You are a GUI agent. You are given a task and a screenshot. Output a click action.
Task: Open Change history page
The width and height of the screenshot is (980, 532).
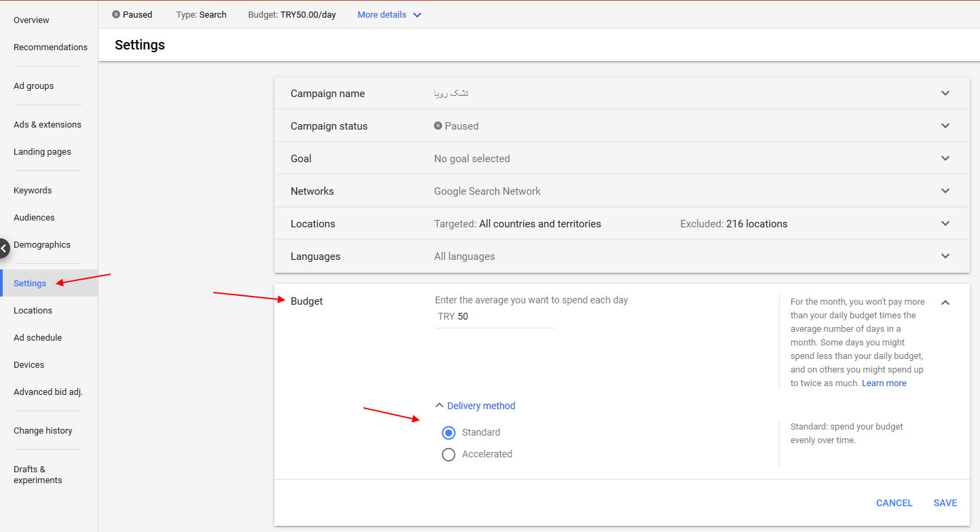coord(43,431)
